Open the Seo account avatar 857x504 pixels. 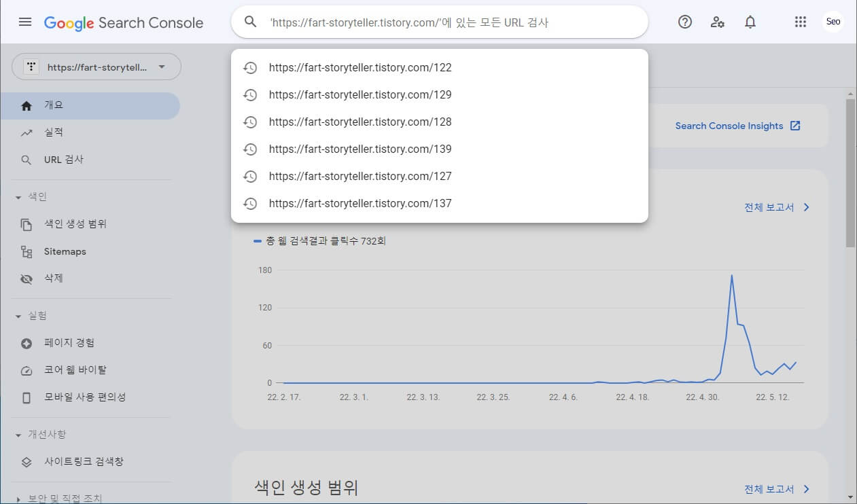point(833,22)
